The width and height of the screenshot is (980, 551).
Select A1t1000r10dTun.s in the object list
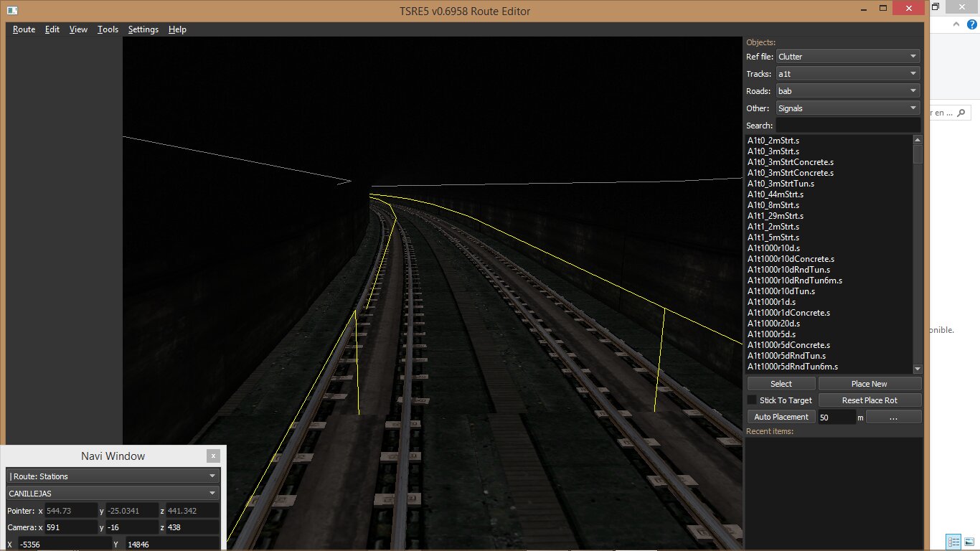tap(781, 291)
